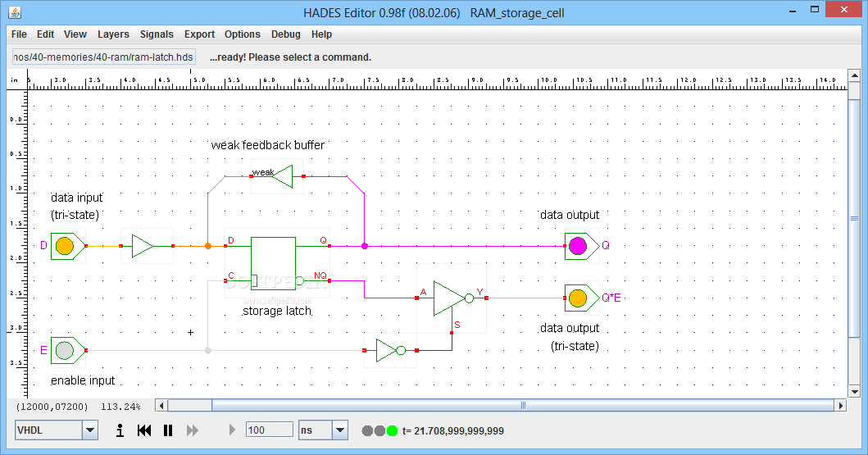Viewport: 868px width, 455px height.
Task: Click the upper 'data output' label near Q
Action: point(570,215)
